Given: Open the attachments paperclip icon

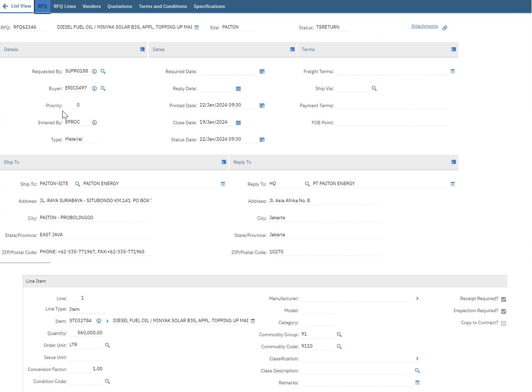Looking at the screenshot, I should pos(445,28).
